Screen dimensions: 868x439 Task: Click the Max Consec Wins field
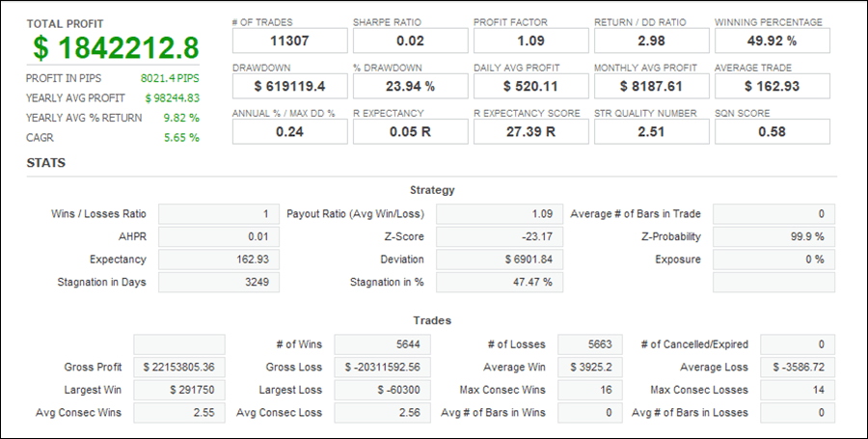[x=587, y=390]
